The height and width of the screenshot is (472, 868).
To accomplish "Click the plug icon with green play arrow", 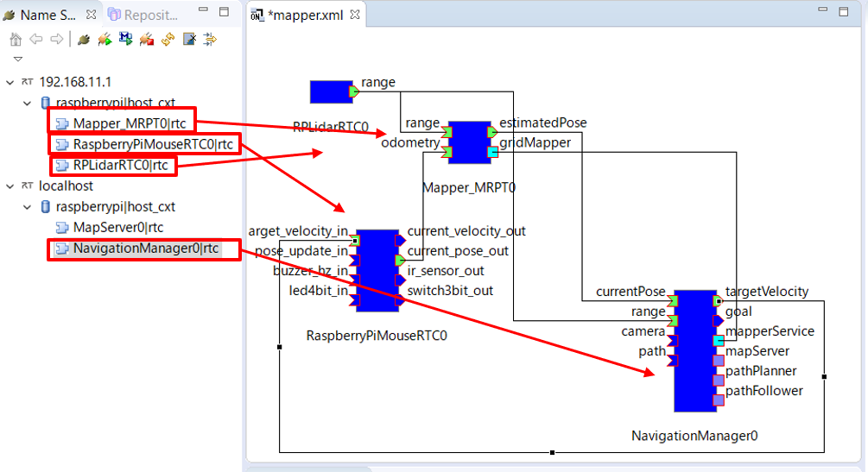I will (105, 39).
